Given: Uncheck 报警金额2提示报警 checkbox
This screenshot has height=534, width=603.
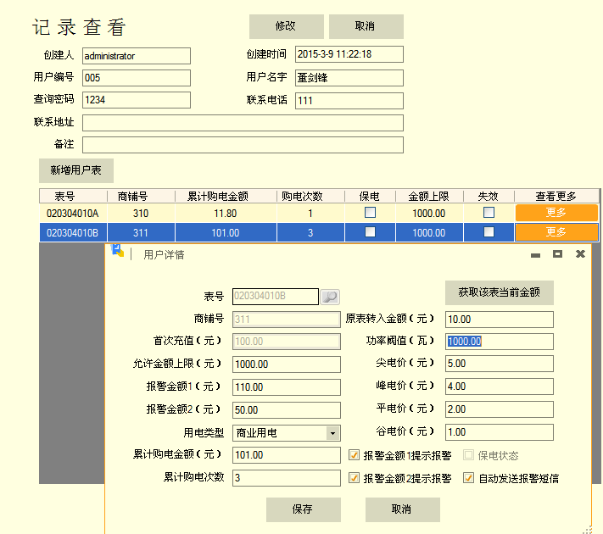Looking at the screenshot, I should (354, 478).
